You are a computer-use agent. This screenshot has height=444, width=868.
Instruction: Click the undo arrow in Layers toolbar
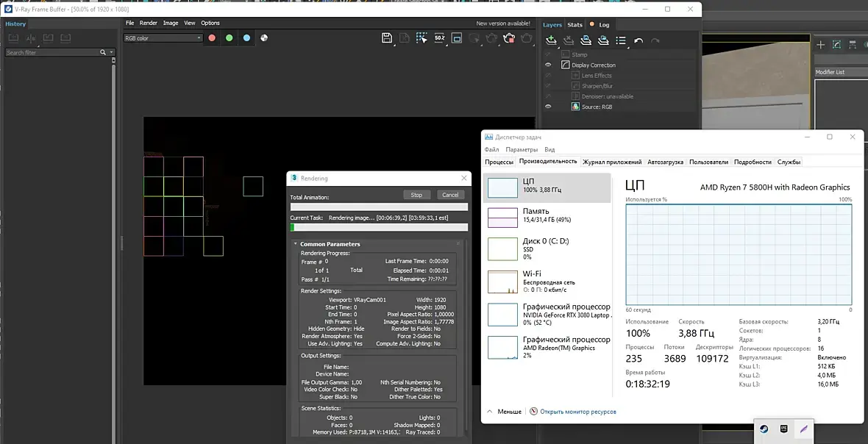pyautogui.click(x=638, y=41)
